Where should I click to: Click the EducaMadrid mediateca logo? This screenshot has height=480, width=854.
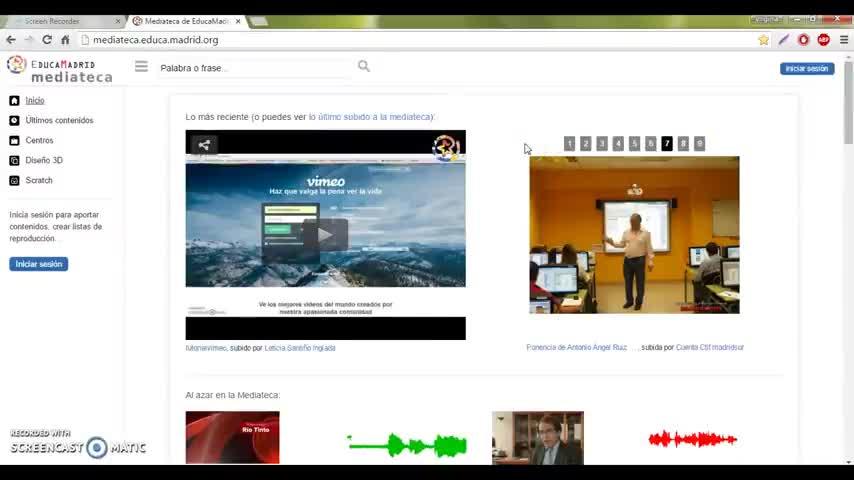(60, 70)
